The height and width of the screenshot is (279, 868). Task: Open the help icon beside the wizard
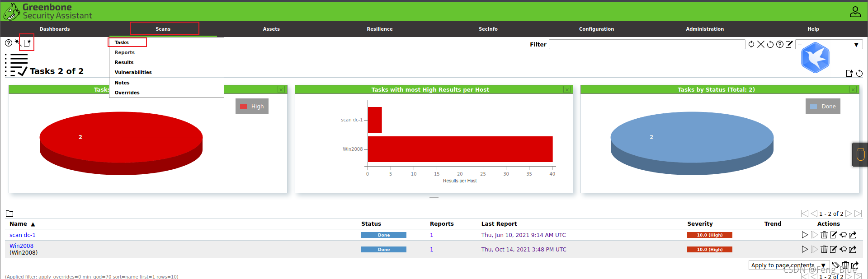9,43
